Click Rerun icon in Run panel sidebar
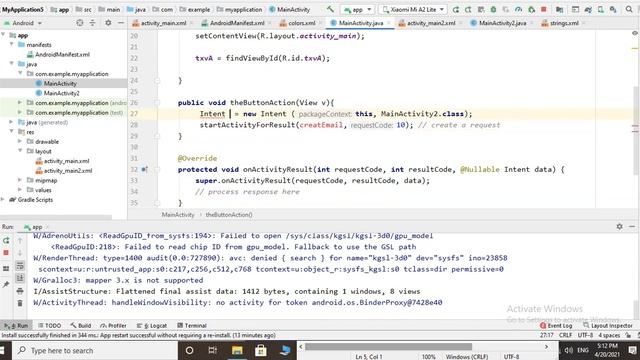 [6, 240]
